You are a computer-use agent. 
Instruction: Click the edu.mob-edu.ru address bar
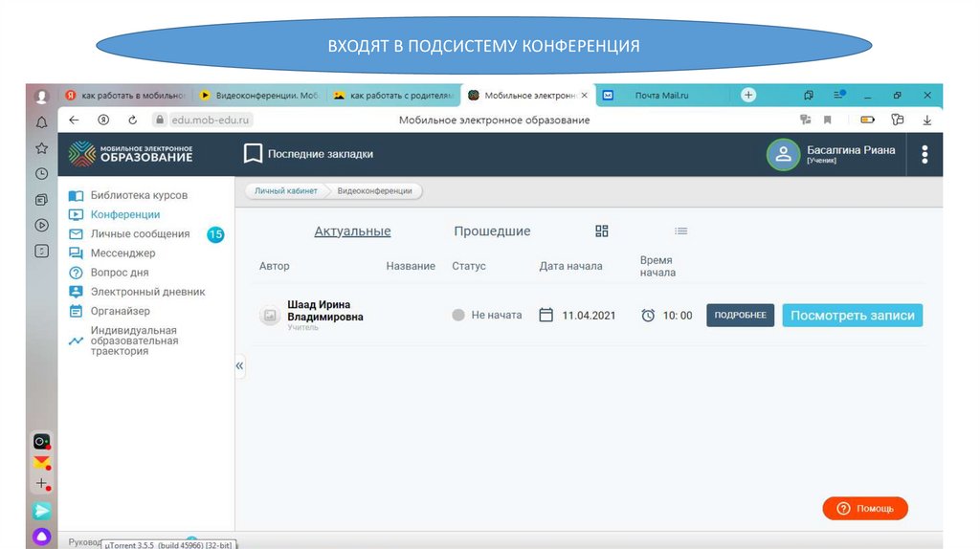tap(211, 121)
